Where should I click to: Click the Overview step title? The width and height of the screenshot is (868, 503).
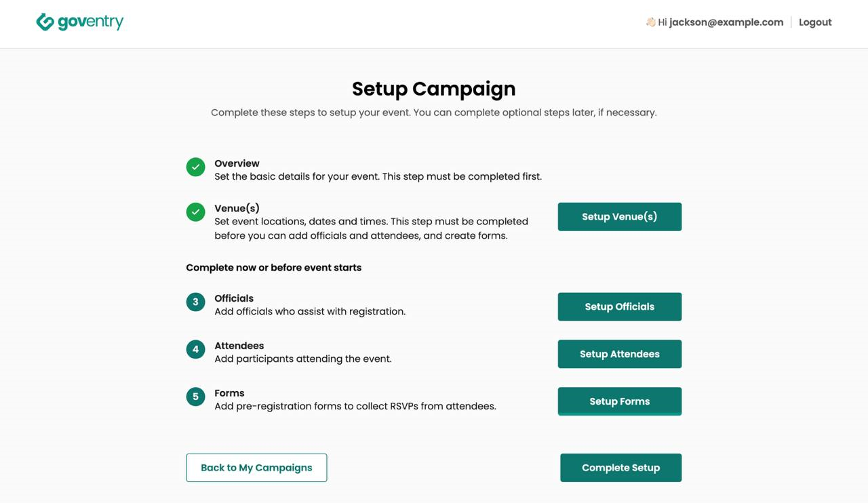[x=237, y=163]
